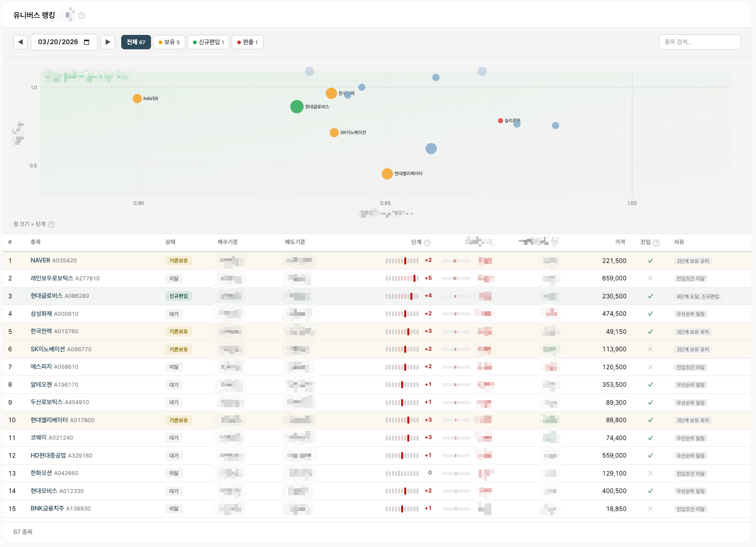Viewport: 756px width, 547px height.
Task: Click the 4단계 도달, 신규편입 reason tag
Action: pos(697,297)
